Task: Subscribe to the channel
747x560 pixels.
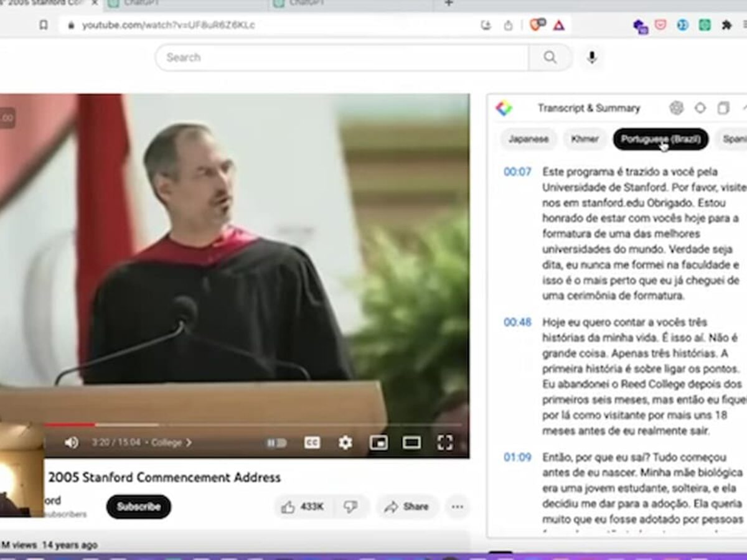Action: pyautogui.click(x=138, y=507)
